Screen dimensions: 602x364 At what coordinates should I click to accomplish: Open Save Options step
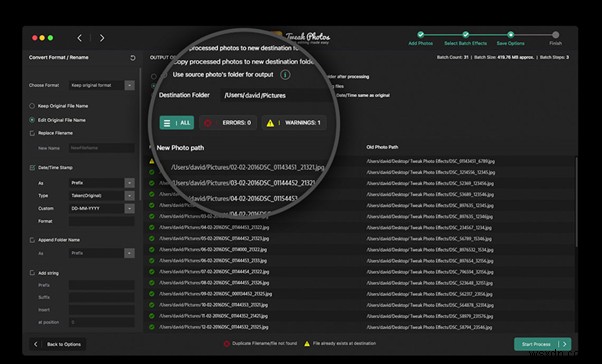511,39
